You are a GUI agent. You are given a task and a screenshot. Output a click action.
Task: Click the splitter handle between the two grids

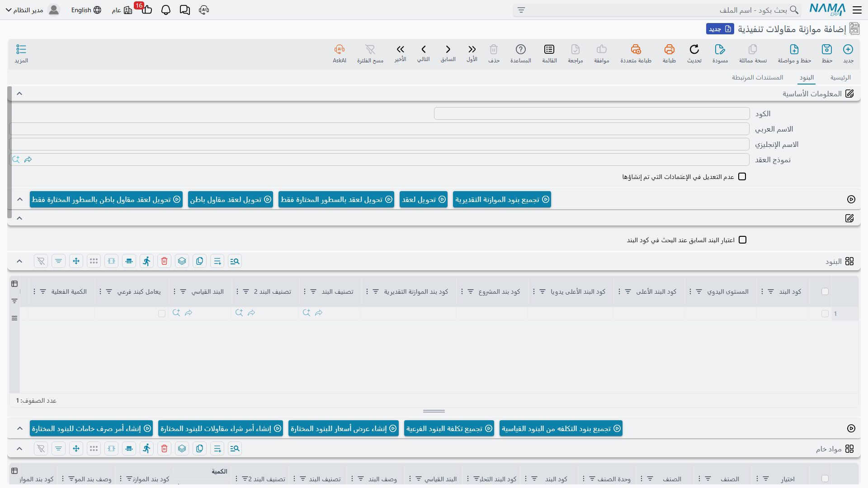click(x=434, y=411)
